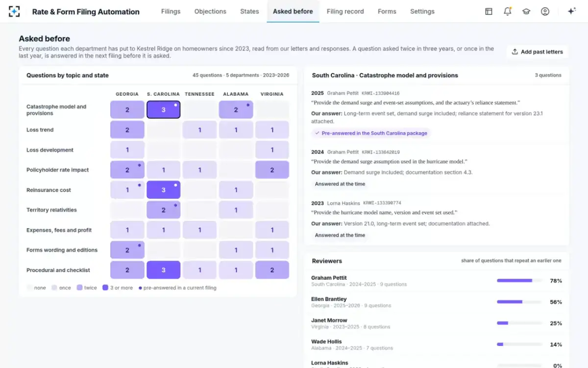Open reviewer Ellen Brantley row
Screen dimensions: 588x368
(437, 302)
